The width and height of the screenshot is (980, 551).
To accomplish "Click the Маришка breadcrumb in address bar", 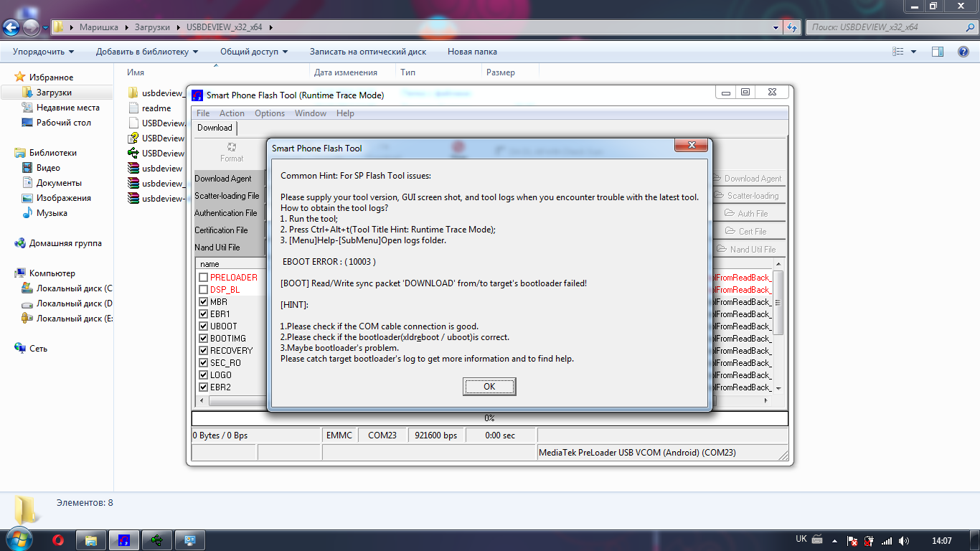I will coord(99,27).
